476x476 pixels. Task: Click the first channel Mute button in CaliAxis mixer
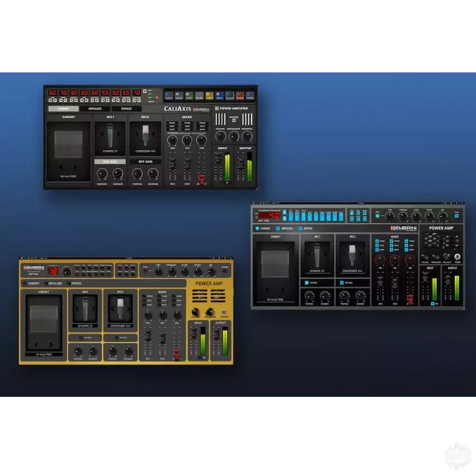172,129
